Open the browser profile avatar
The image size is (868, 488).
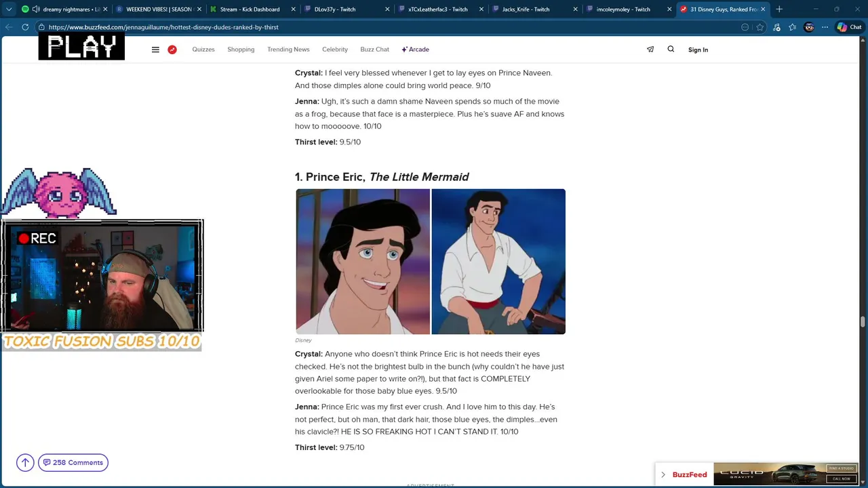pos(809,27)
